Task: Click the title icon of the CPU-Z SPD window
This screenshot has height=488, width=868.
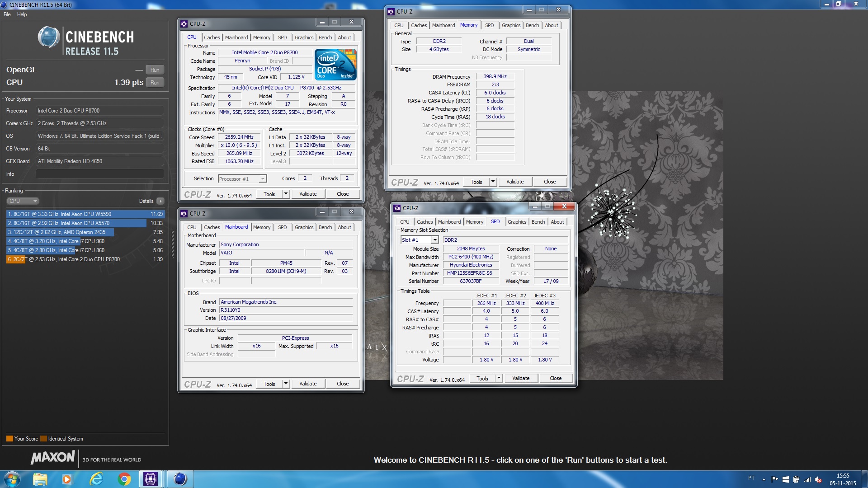Action: pyautogui.click(x=397, y=208)
